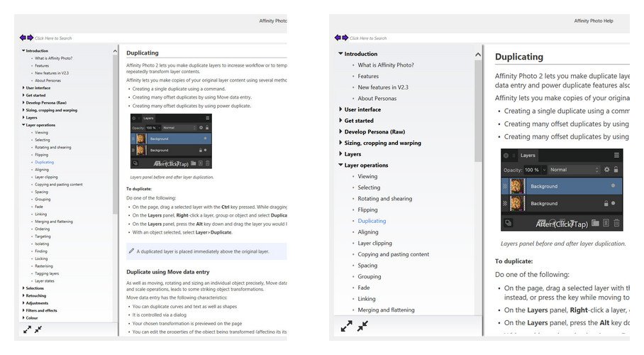Select highlighted Duplicating topic in right help window
The image size is (644, 355).
[372, 221]
